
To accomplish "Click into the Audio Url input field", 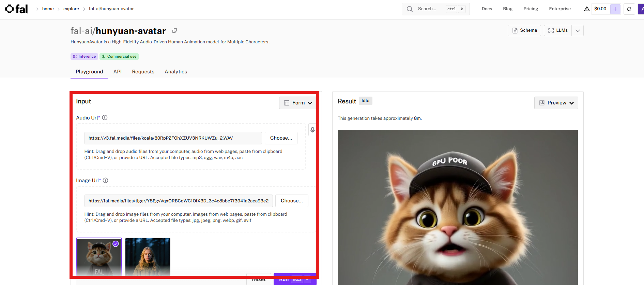I will tap(173, 138).
